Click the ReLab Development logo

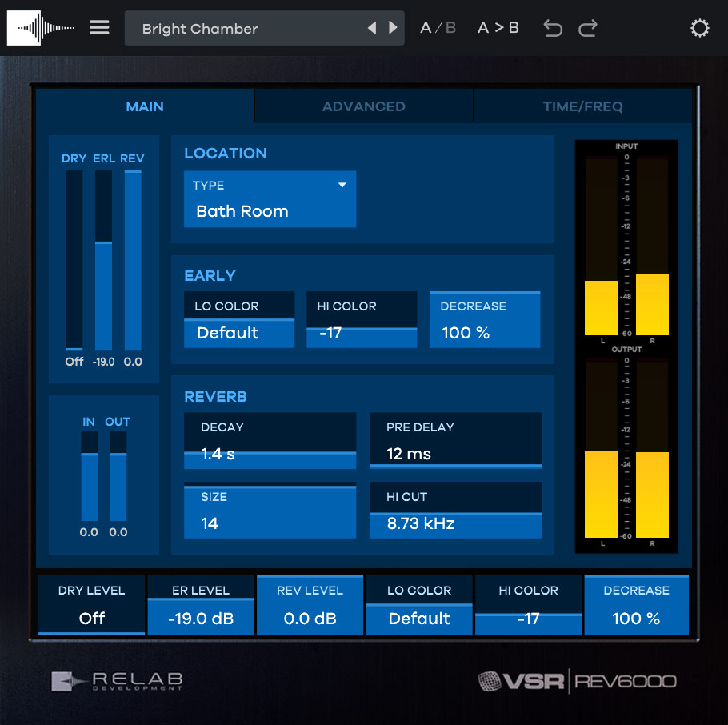tap(117, 681)
